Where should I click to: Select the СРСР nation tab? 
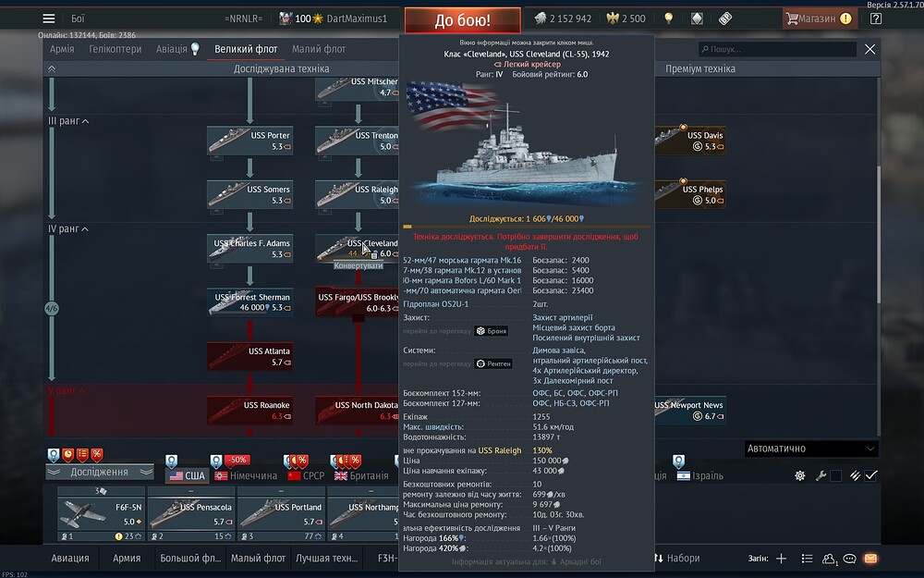(x=306, y=475)
